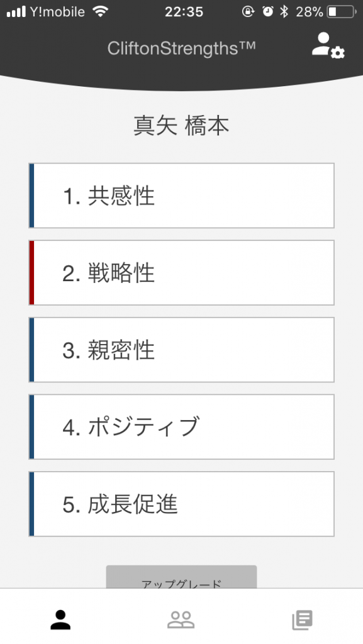Open strength 1. 共感性
The width and height of the screenshot is (363, 644).
click(181, 196)
